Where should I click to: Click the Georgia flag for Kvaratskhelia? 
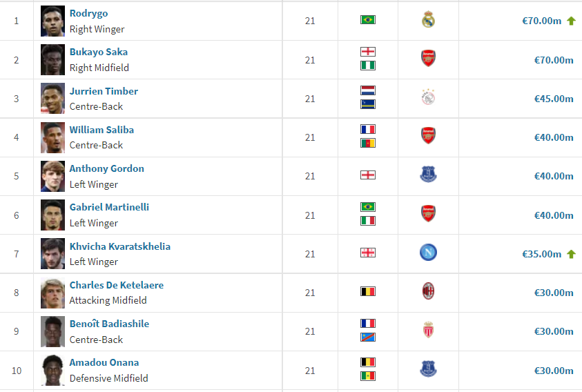pos(368,253)
